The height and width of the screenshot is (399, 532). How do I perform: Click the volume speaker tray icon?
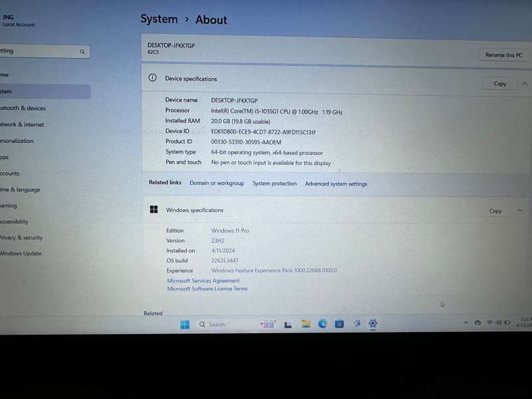pos(498,323)
